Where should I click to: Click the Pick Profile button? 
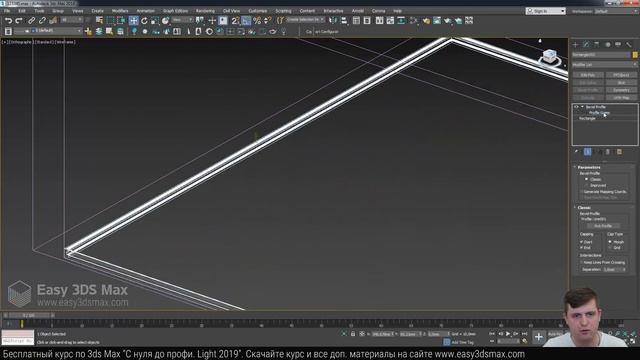[x=603, y=226]
